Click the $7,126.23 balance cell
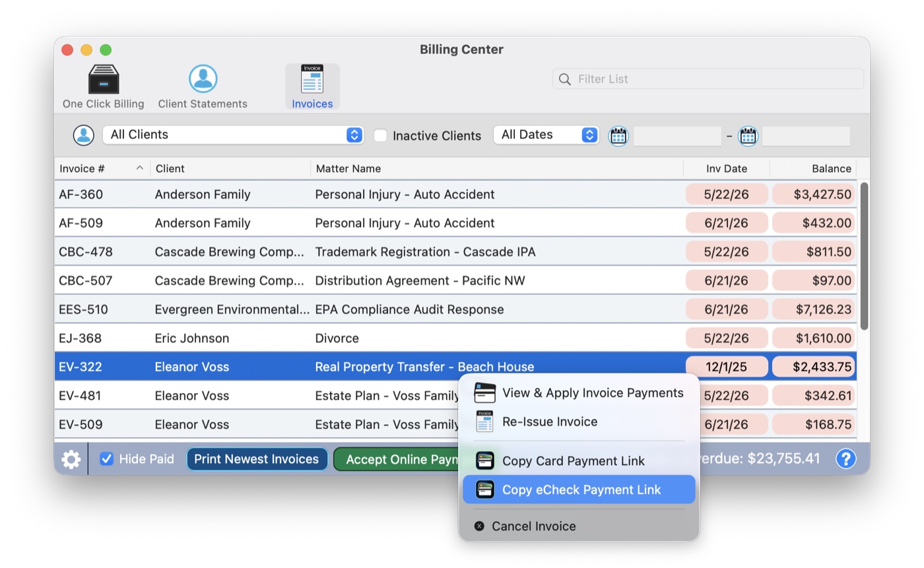Screen dimensions: 924x568 (x=814, y=309)
